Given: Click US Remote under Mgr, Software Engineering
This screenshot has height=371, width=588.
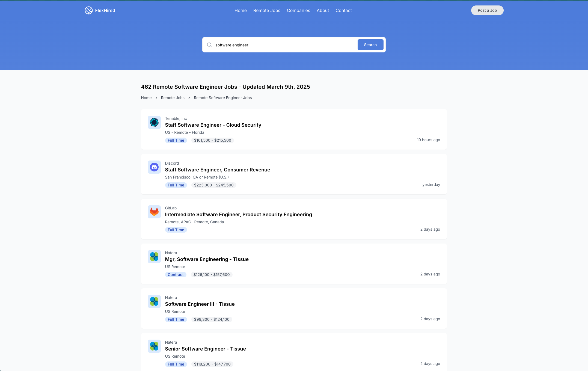Looking at the screenshot, I should pos(175,267).
